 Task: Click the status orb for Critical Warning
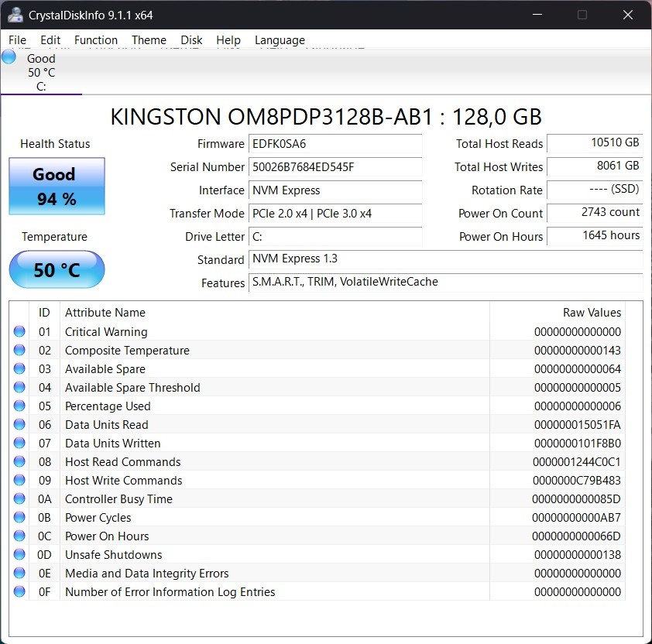[19, 331]
